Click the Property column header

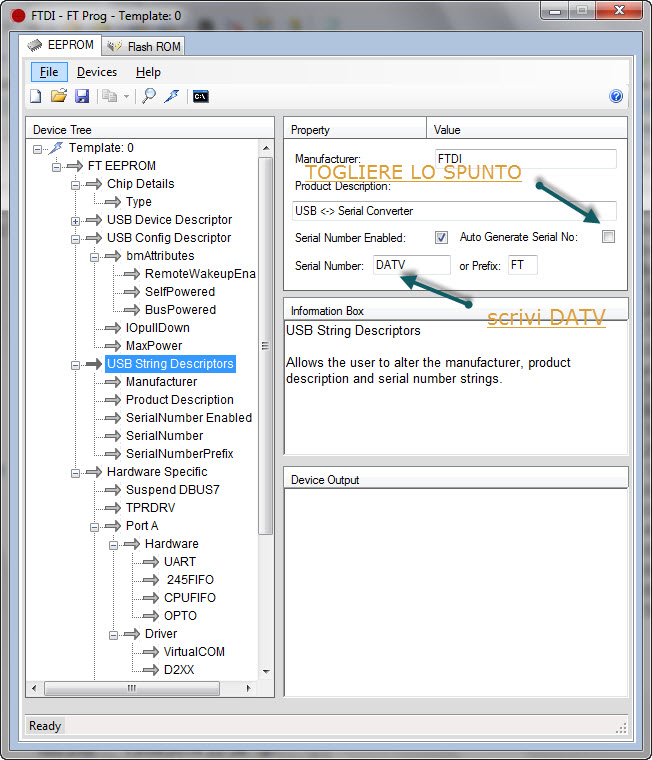pyautogui.click(x=355, y=129)
